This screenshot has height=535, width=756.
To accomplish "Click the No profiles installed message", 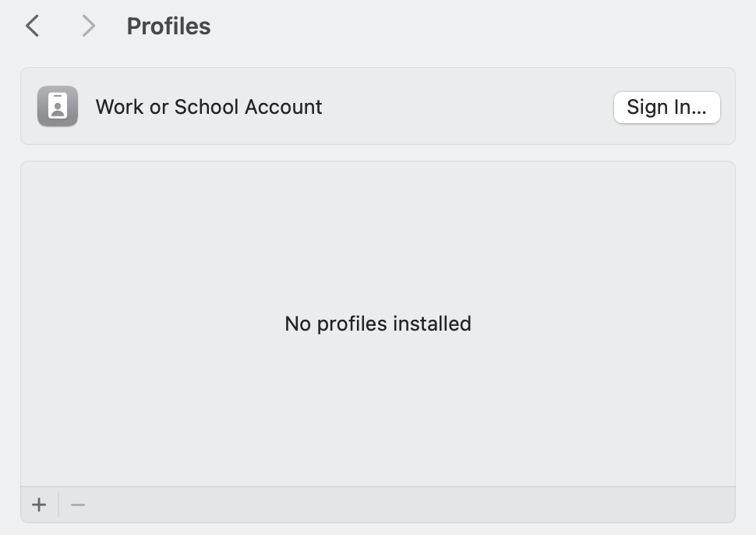I will [x=378, y=324].
